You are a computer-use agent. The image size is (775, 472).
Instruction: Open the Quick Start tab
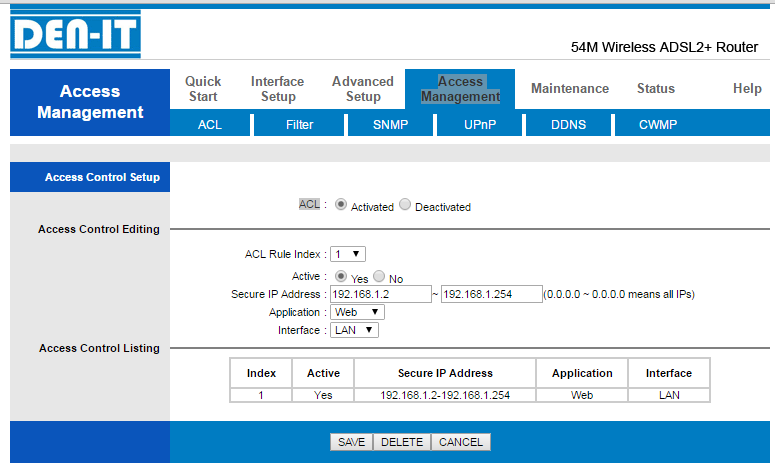point(203,89)
